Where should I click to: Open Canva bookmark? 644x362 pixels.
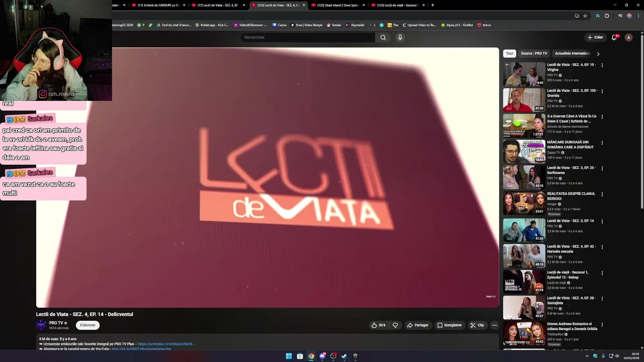point(279,25)
